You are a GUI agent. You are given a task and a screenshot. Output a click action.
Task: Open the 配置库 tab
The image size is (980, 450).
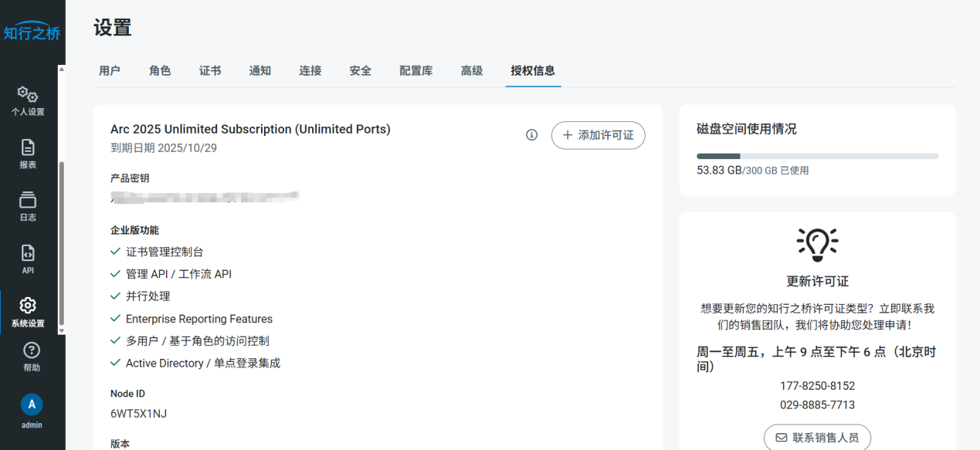tap(416, 71)
